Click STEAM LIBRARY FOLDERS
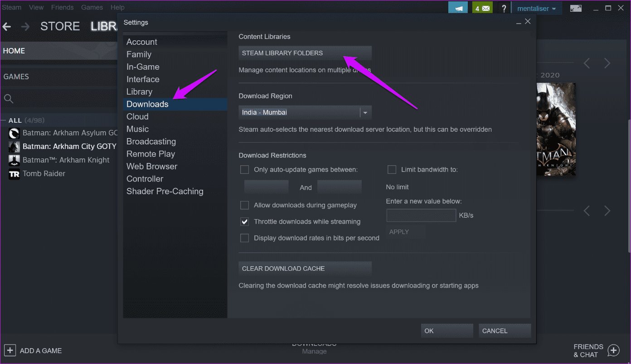The width and height of the screenshot is (631, 364). tap(305, 53)
